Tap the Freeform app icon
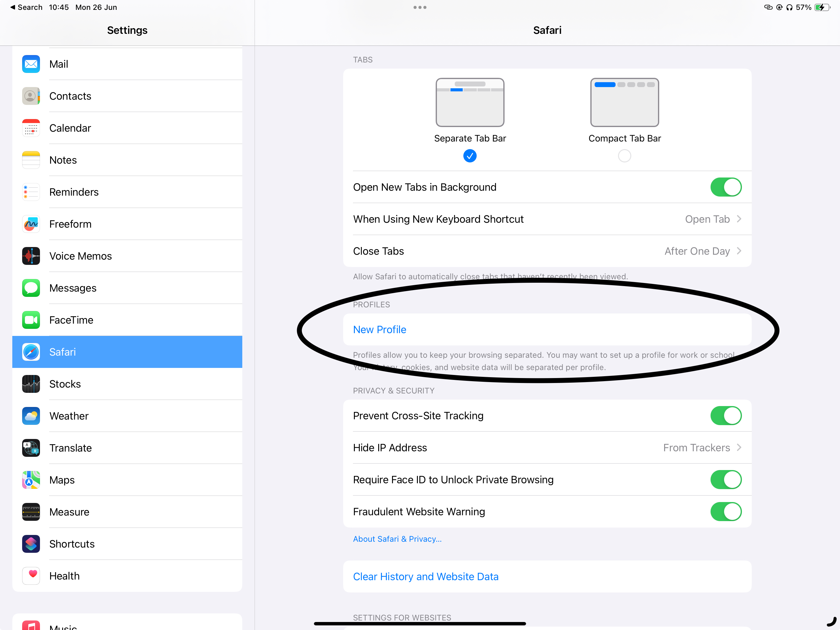Screen dimensions: 840x630 (31, 224)
